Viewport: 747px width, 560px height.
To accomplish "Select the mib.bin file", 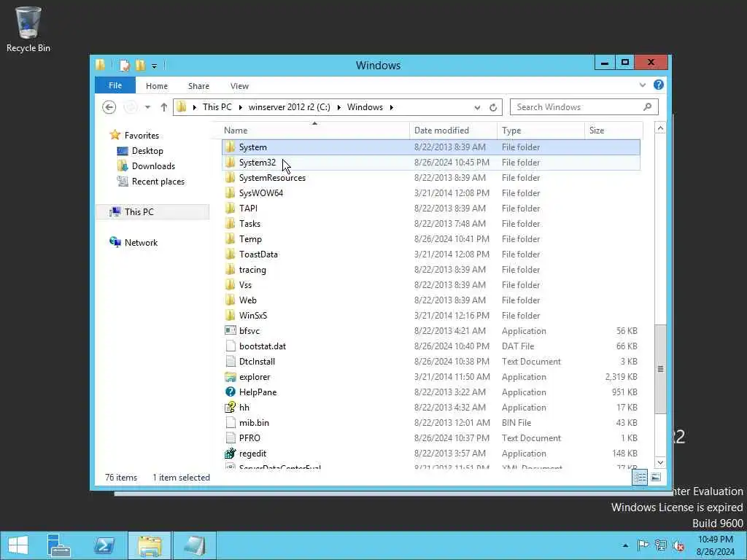I will click(254, 423).
